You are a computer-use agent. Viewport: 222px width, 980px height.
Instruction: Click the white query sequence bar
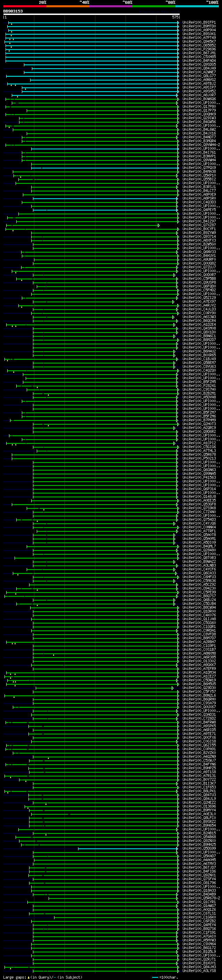(92, 15)
